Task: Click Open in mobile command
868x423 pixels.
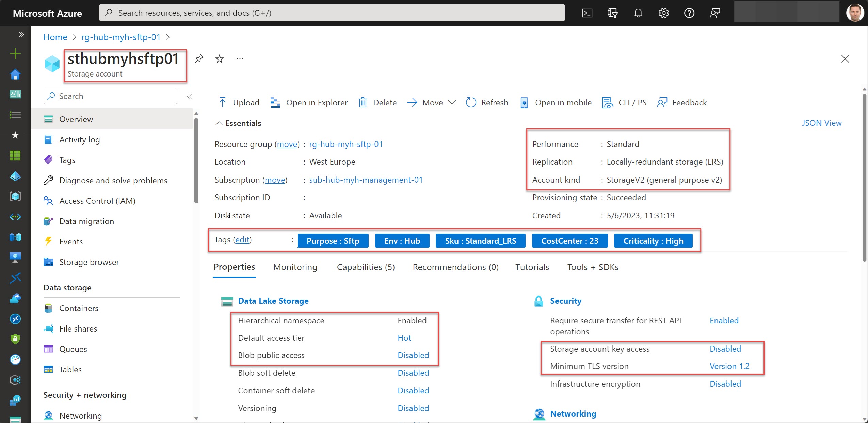Action: pyautogui.click(x=556, y=102)
